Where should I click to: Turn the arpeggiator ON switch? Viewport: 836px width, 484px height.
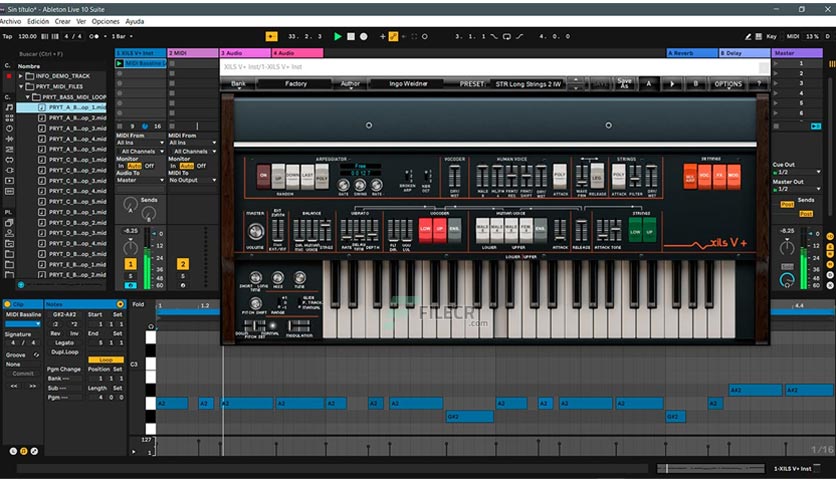coord(264,177)
